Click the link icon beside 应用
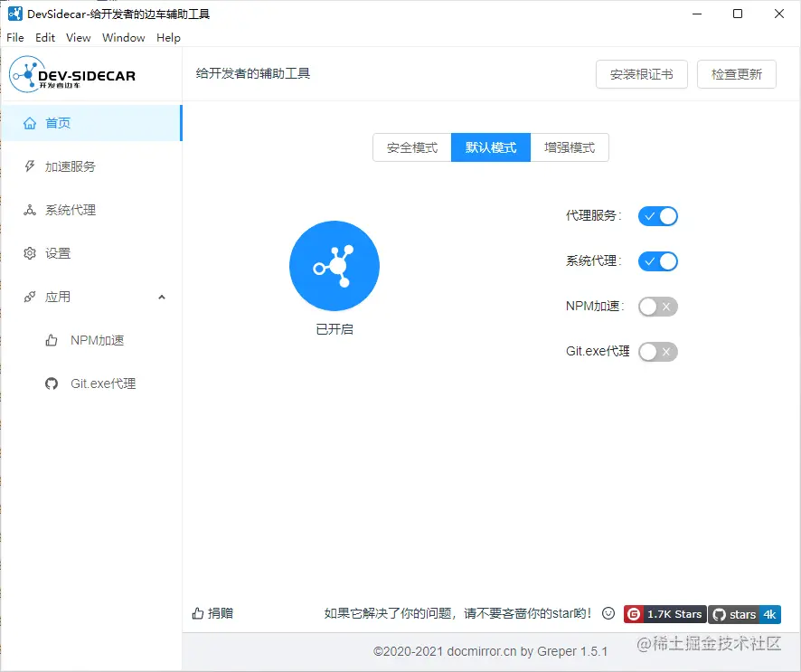The height and width of the screenshot is (672, 801). point(30,297)
